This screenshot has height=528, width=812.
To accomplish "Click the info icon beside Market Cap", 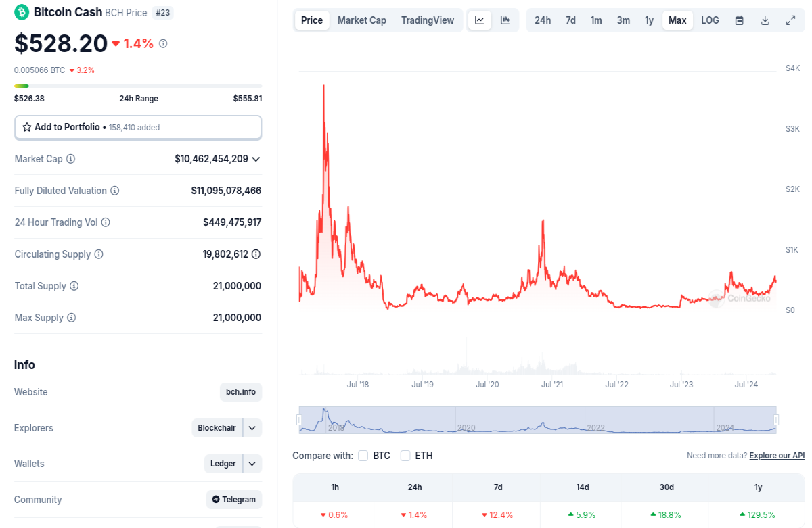I will click(x=71, y=159).
